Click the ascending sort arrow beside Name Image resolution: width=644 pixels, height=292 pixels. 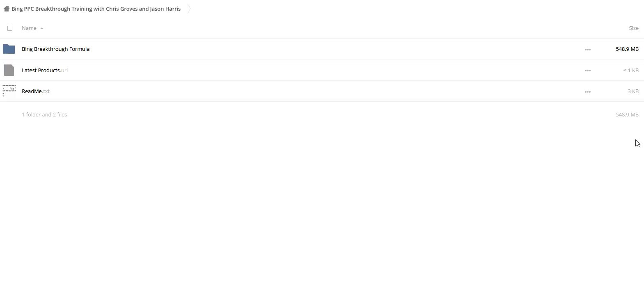(42, 28)
